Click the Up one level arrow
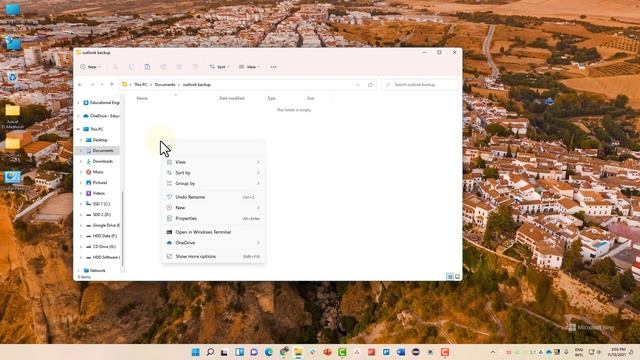Viewport: 640px width, 360px height. (112, 85)
